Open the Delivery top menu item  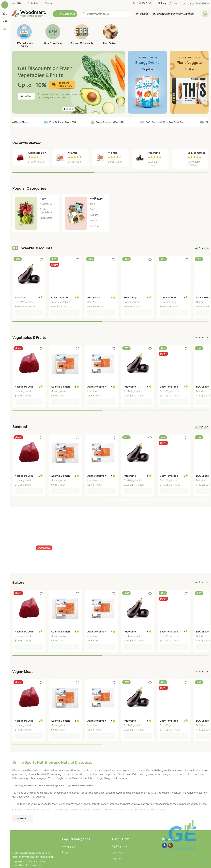click(x=48, y=3)
